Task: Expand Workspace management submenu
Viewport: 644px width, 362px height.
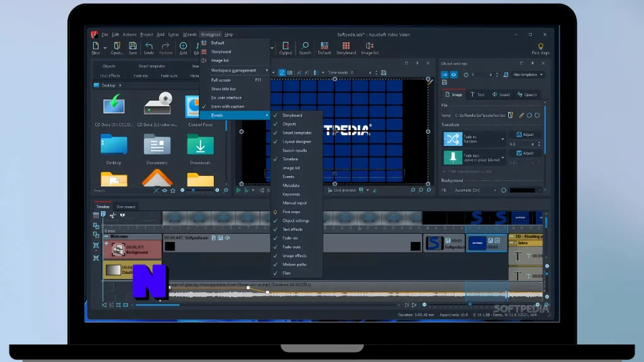Action: coord(234,70)
